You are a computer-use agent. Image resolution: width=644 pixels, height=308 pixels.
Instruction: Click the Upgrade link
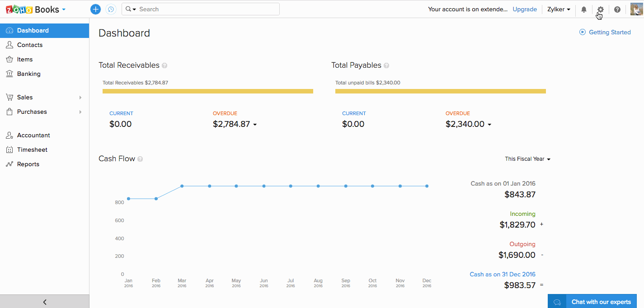524,9
